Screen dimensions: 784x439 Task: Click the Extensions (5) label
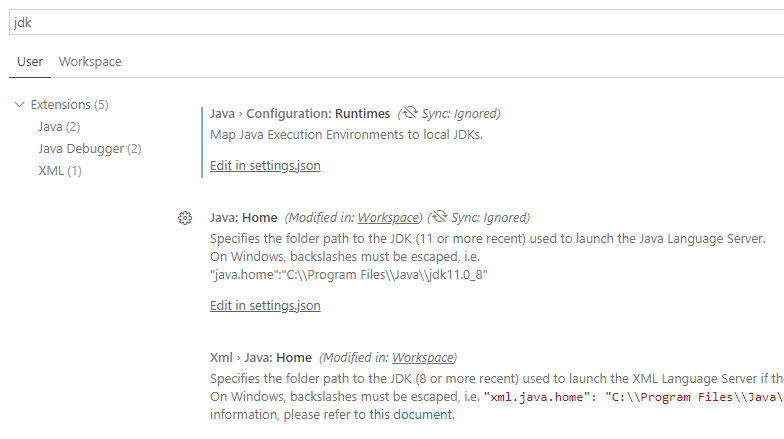pyautogui.click(x=70, y=104)
